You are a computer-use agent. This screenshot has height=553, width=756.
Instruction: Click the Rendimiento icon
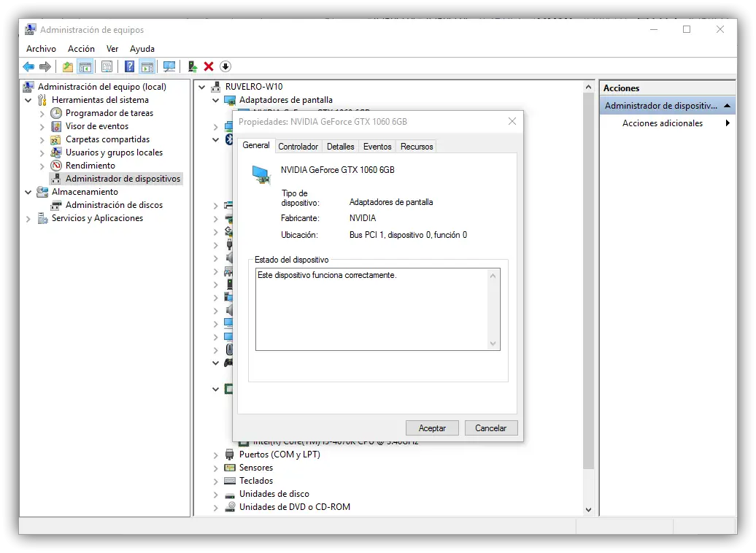(x=56, y=166)
